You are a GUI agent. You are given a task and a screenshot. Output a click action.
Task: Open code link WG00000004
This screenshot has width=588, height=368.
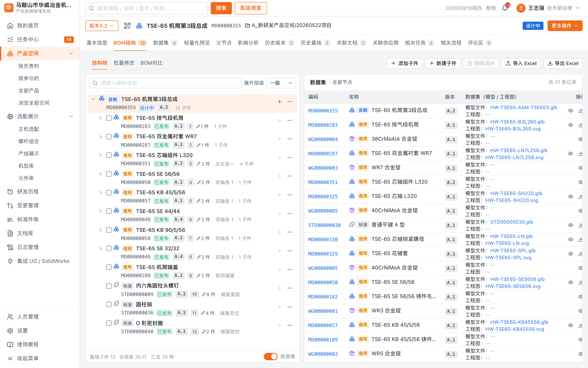323,139
